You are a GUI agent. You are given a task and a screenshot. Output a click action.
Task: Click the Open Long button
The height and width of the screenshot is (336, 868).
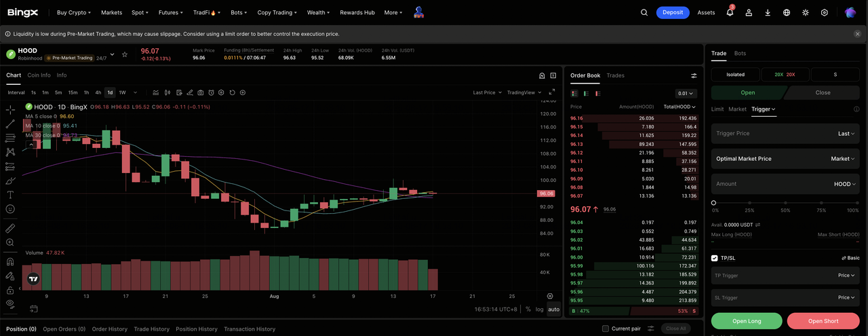pos(747,321)
